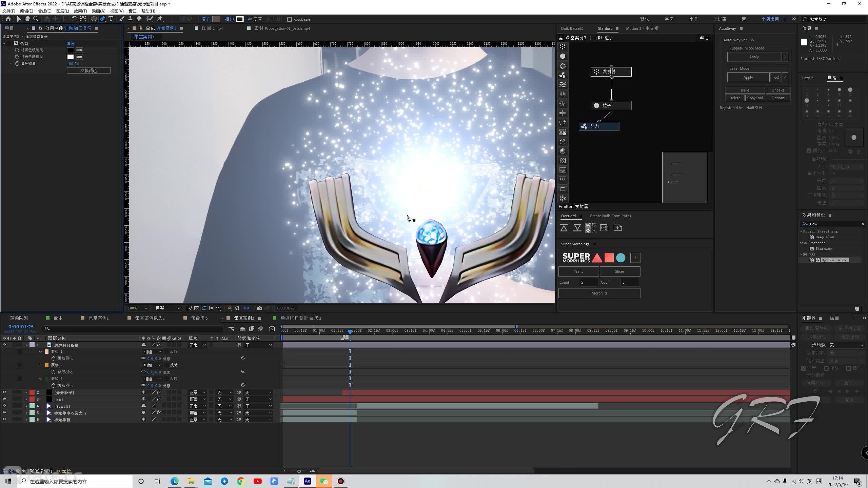Open 蒙版 1 mode dropdown 相加
The height and width of the screenshot is (488, 868).
tap(153, 352)
